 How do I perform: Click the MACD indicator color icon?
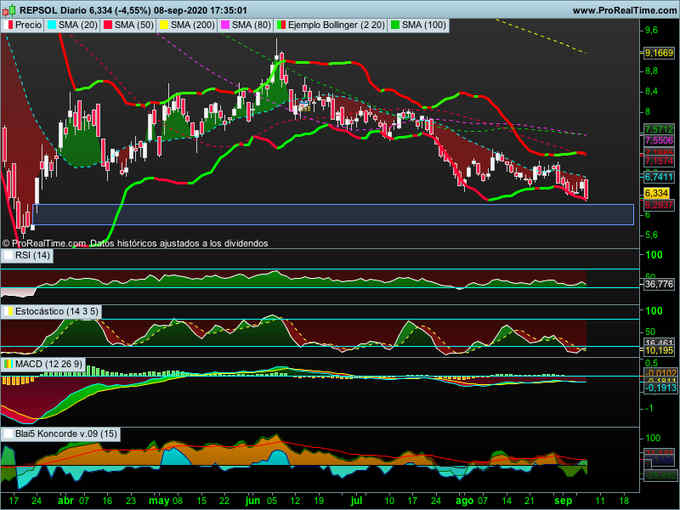pos(9,364)
